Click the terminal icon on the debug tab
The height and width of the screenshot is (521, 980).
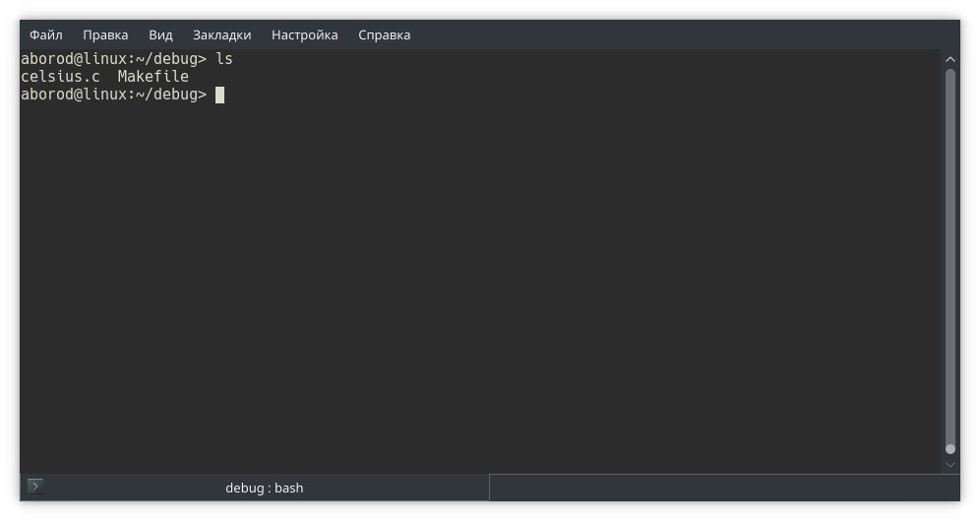pos(35,487)
